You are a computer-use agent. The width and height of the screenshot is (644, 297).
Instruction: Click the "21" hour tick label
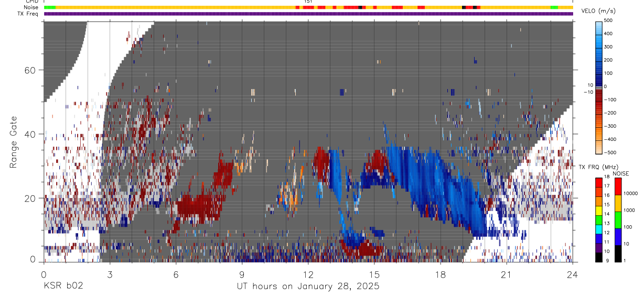507,274
